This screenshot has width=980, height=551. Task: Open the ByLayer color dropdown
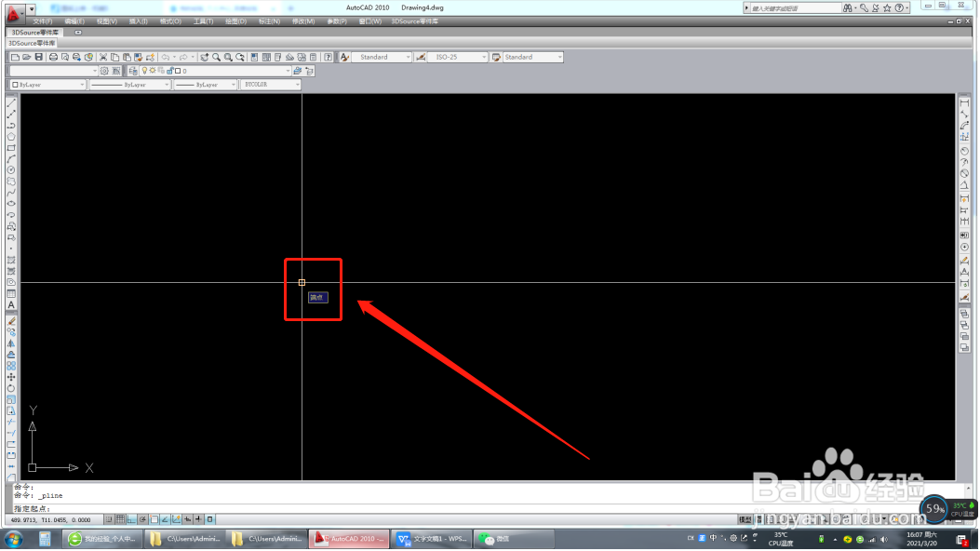48,85
